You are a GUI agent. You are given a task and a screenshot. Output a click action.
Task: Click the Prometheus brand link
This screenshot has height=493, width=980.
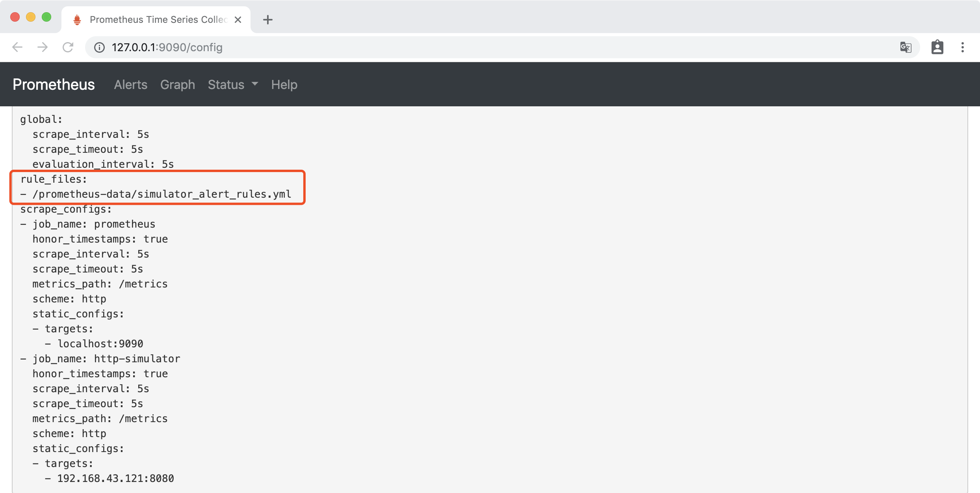click(x=54, y=85)
